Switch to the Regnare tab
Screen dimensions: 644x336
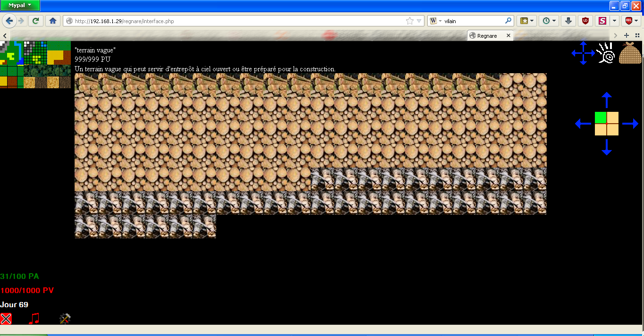click(490, 35)
